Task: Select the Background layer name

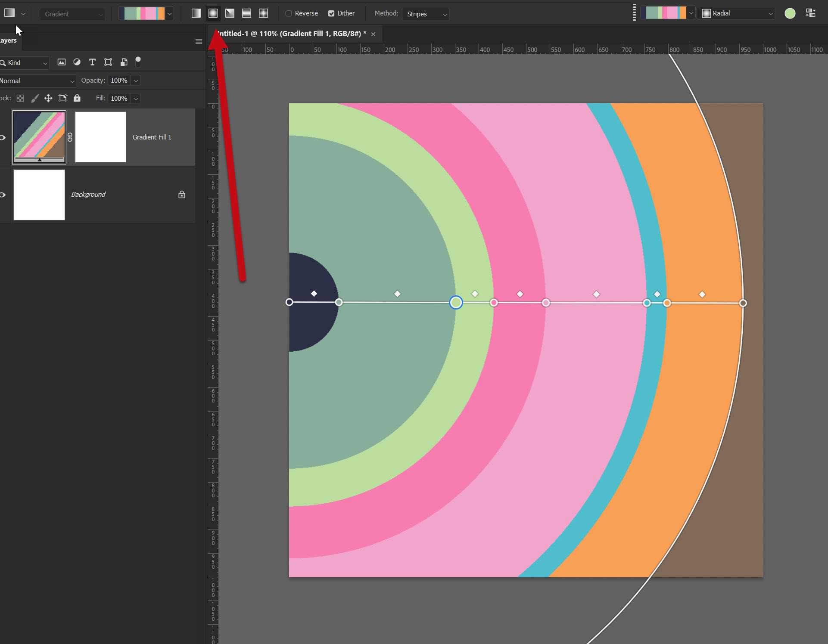Action: pyautogui.click(x=88, y=195)
